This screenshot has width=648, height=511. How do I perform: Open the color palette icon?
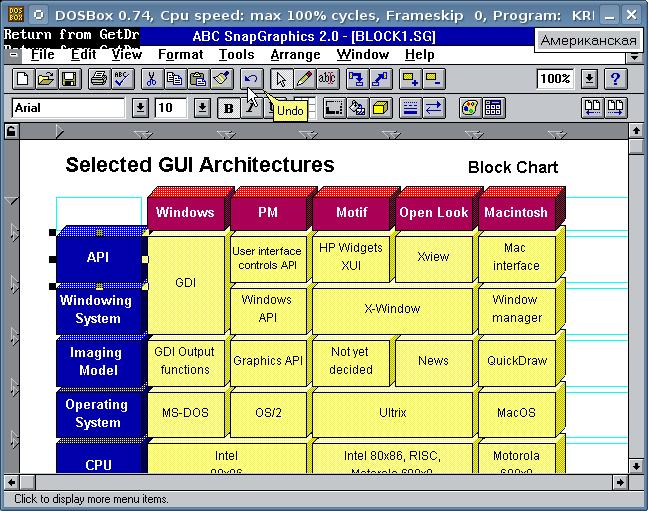(469, 108)
